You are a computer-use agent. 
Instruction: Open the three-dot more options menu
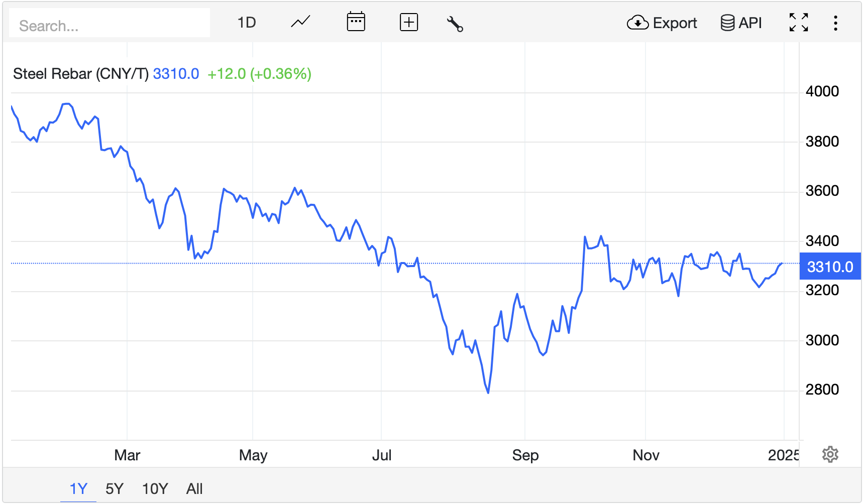tap(835, 23)
